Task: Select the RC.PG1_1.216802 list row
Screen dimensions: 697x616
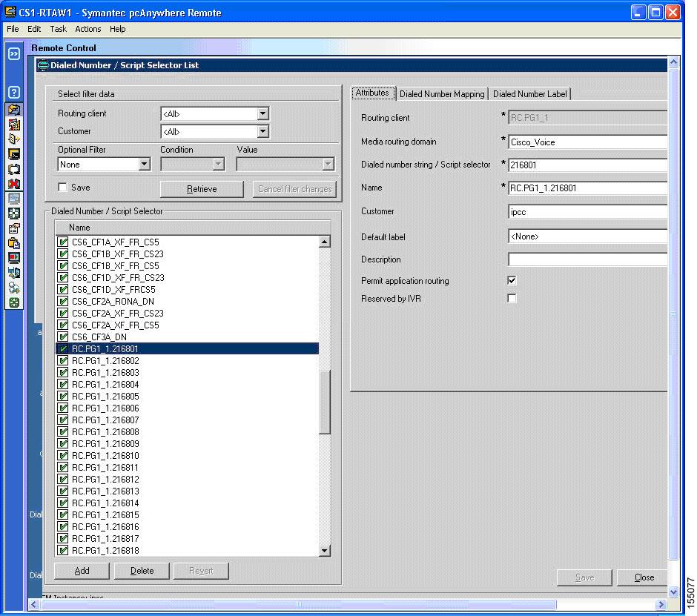Action: [188, 361]
